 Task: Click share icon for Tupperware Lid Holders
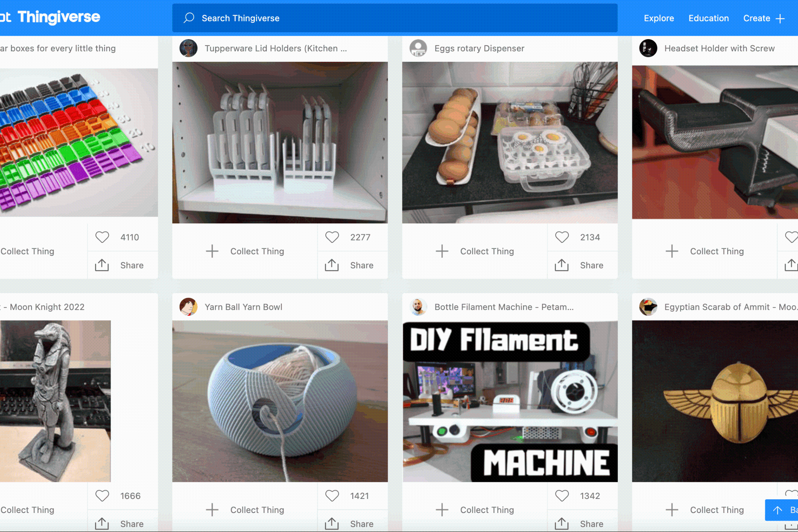point(332,265)
